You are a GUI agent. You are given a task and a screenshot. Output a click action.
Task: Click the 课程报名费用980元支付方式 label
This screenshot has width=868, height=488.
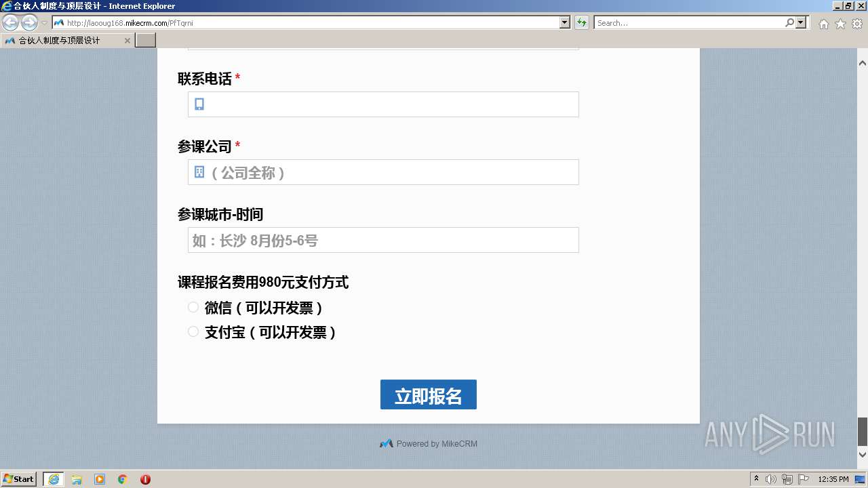263,282
